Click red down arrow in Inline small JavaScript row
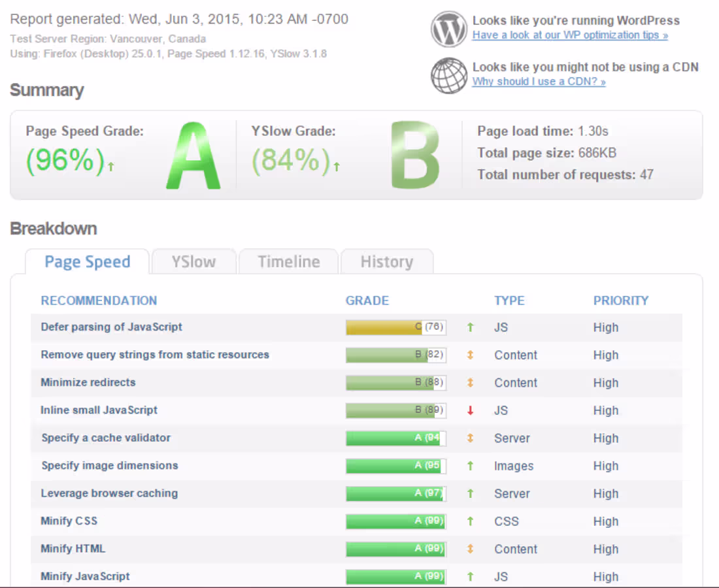Screen dimensions: 719x588 coord(470,411)
